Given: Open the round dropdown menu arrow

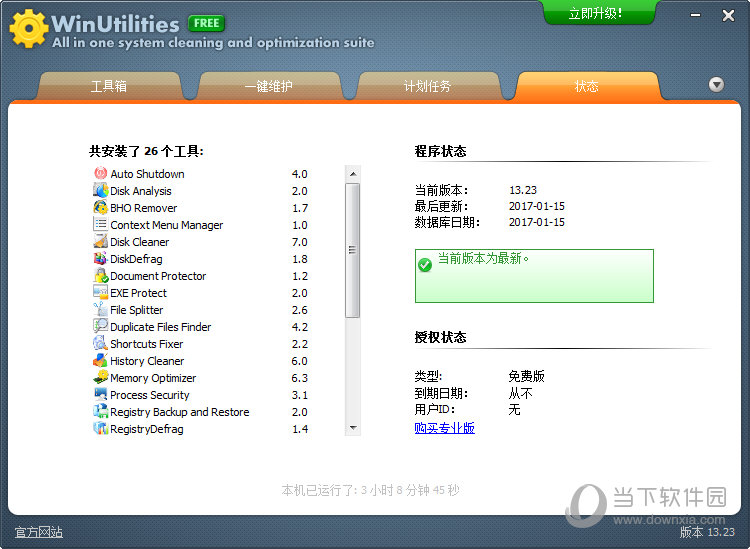Looking at the screenshot, I should (716, 85).
